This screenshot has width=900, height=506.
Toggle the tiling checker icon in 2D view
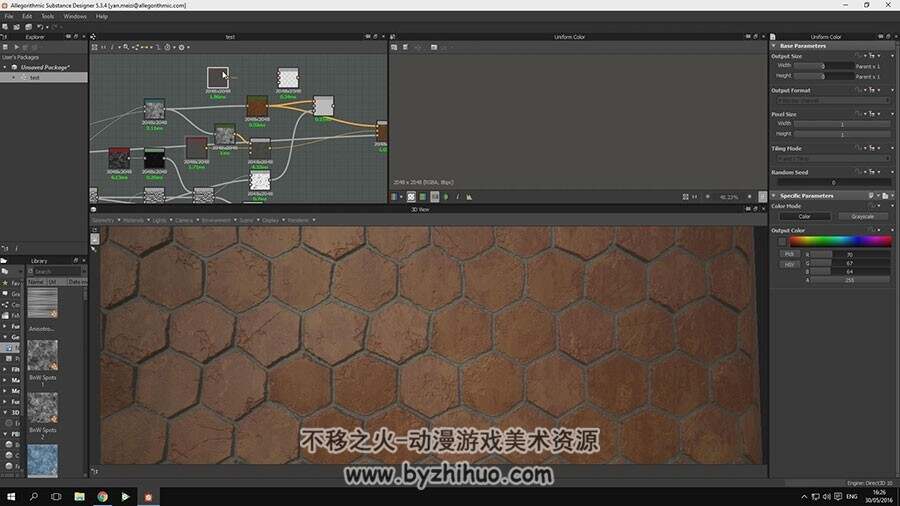tap(411, 197)
